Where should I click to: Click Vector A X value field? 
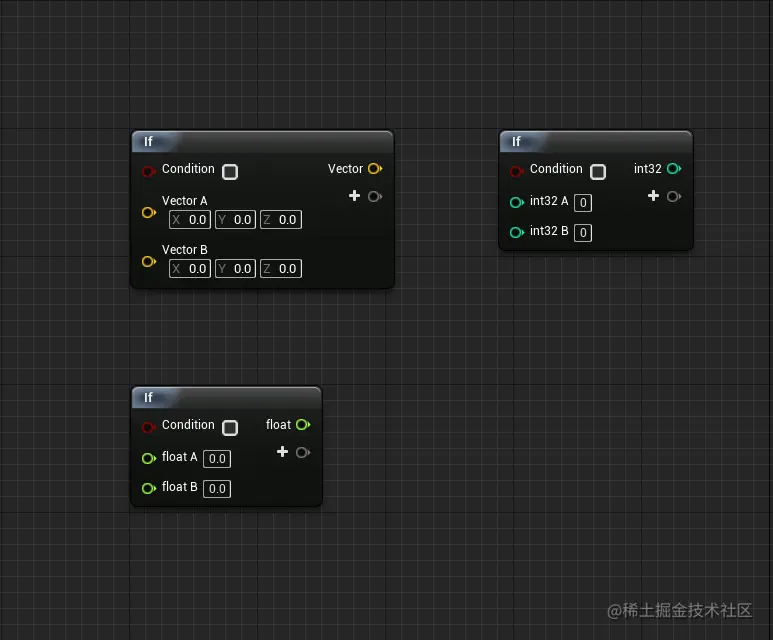(x=190, y=220)
